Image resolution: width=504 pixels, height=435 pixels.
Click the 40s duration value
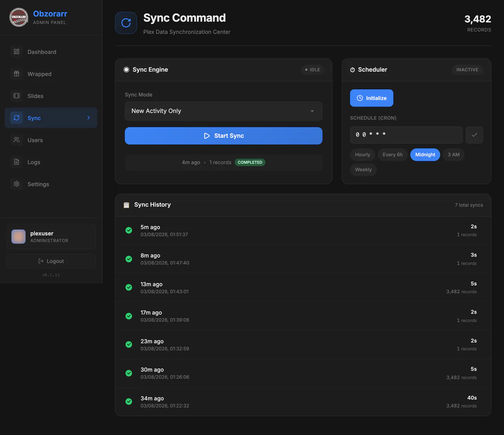pyautogui.click(x=472, y=398)
